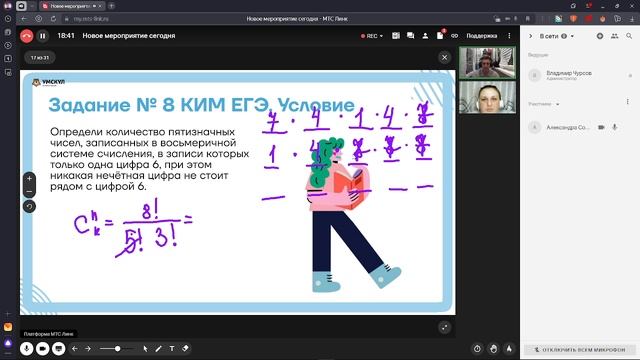
Task: Click the reactions flame icon
Action: 509,349
